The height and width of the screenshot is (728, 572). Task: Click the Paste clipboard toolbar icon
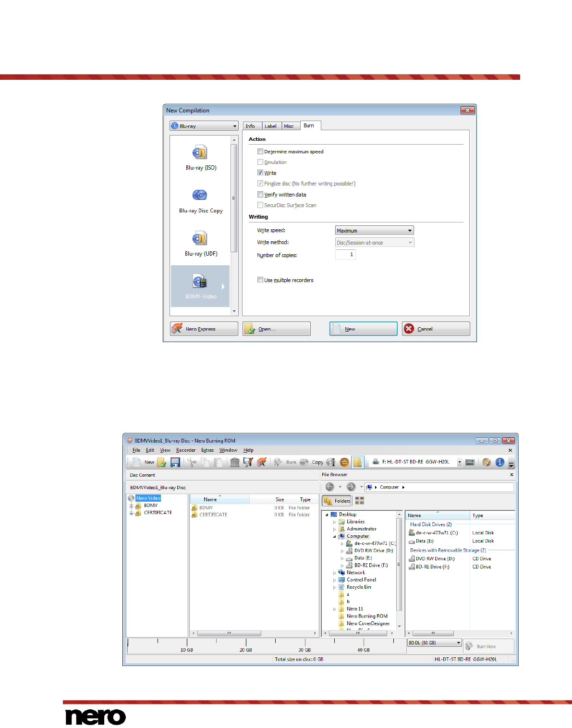218,462
